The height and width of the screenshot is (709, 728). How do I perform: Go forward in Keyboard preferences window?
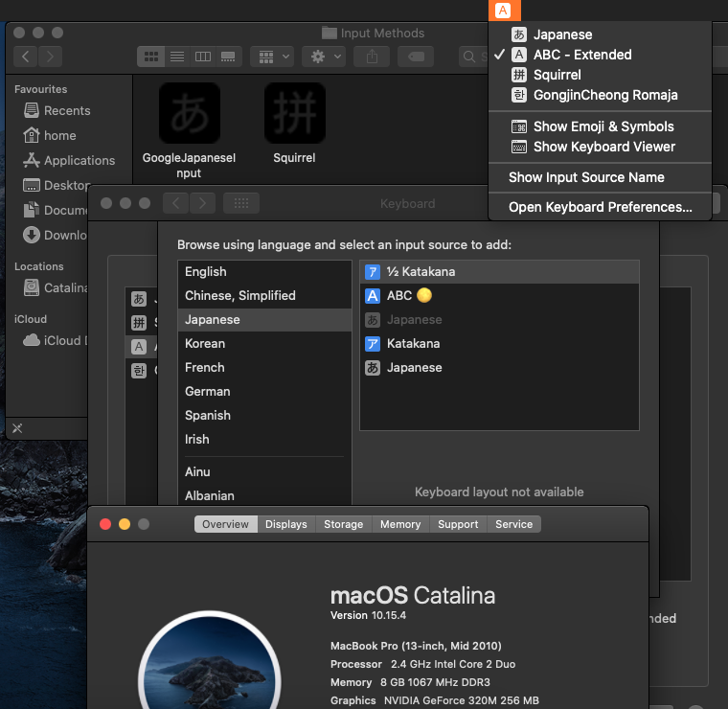(202, 203)
